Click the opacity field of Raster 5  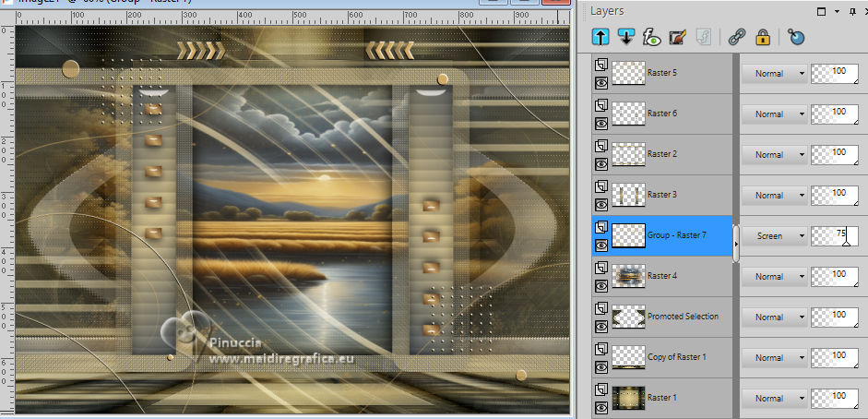coord(835,73)
